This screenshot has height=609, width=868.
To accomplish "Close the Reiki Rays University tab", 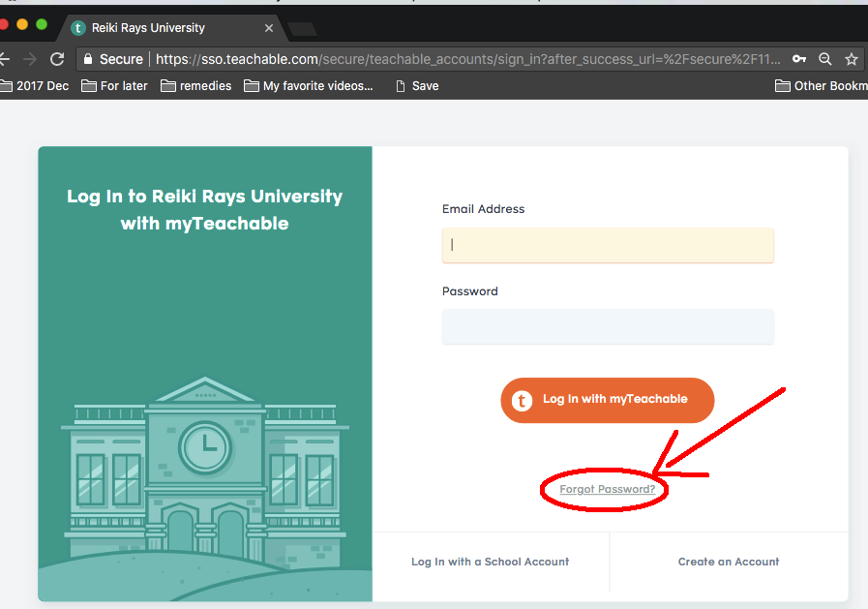I will point(269,28).
